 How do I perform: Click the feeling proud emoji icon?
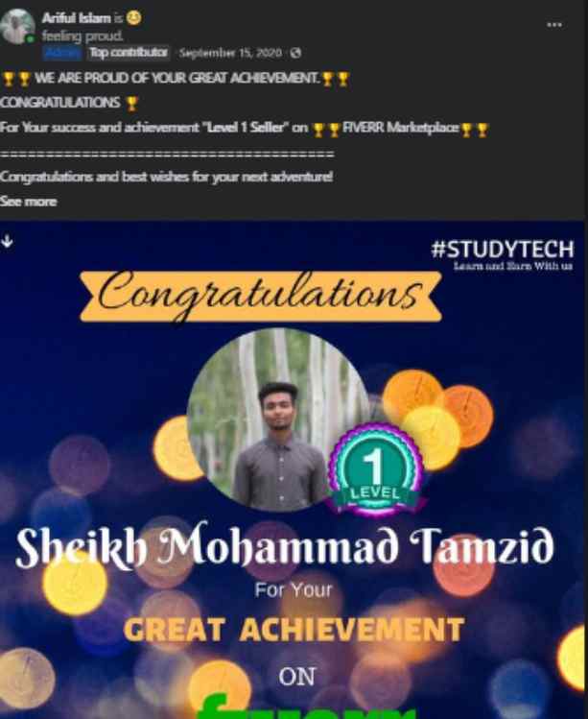[134, 18]
